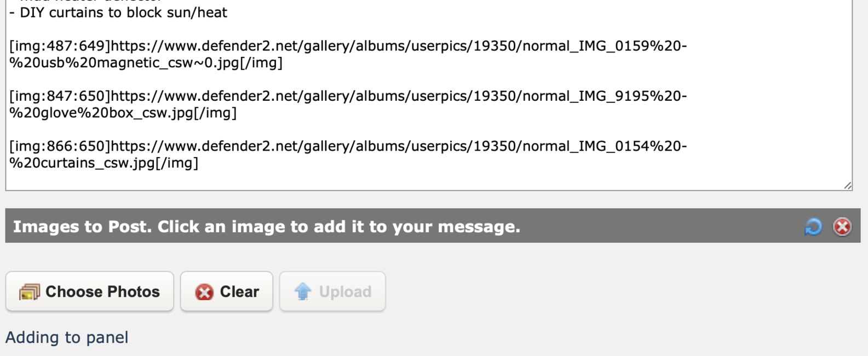This screenshot has width=868, height=356.
Task: Click the DIY curtains text line
Action: pos(118,13)
